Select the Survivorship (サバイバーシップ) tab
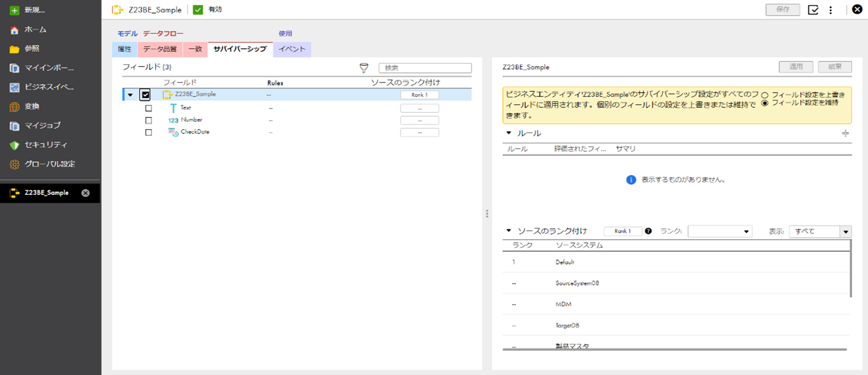 coord(240,49)
